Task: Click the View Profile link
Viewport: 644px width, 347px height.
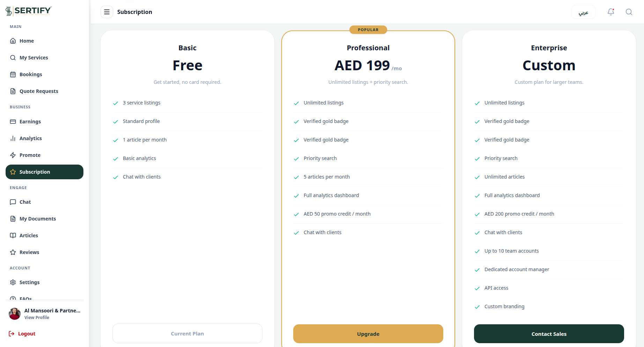Action: click(37, 318)
